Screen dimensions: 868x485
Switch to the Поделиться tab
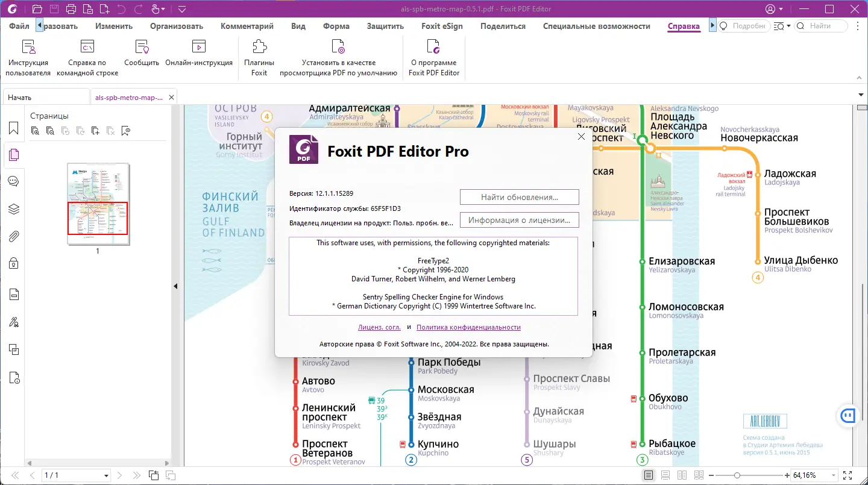coord(503,26)
